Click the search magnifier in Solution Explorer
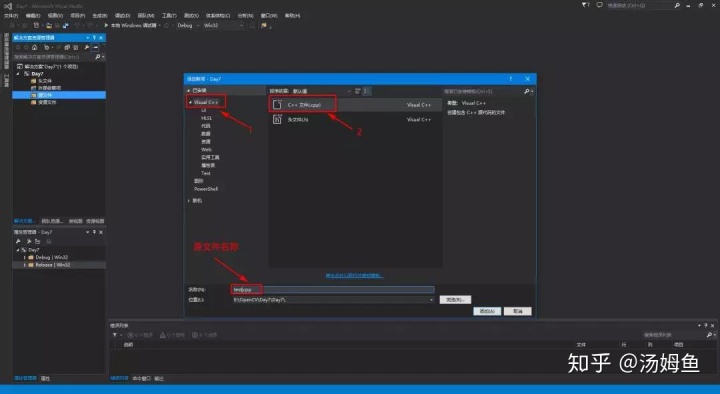 tap(97, 57)
